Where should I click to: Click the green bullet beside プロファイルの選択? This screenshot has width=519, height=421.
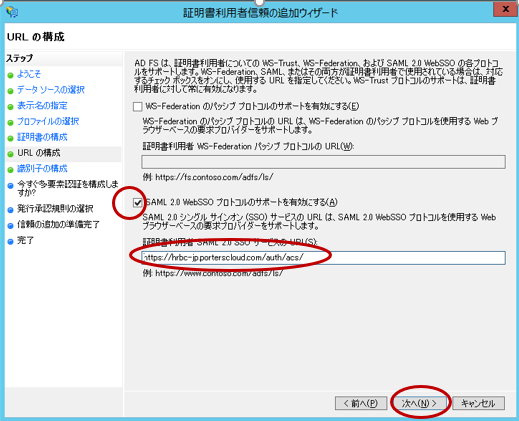[10, 123]
